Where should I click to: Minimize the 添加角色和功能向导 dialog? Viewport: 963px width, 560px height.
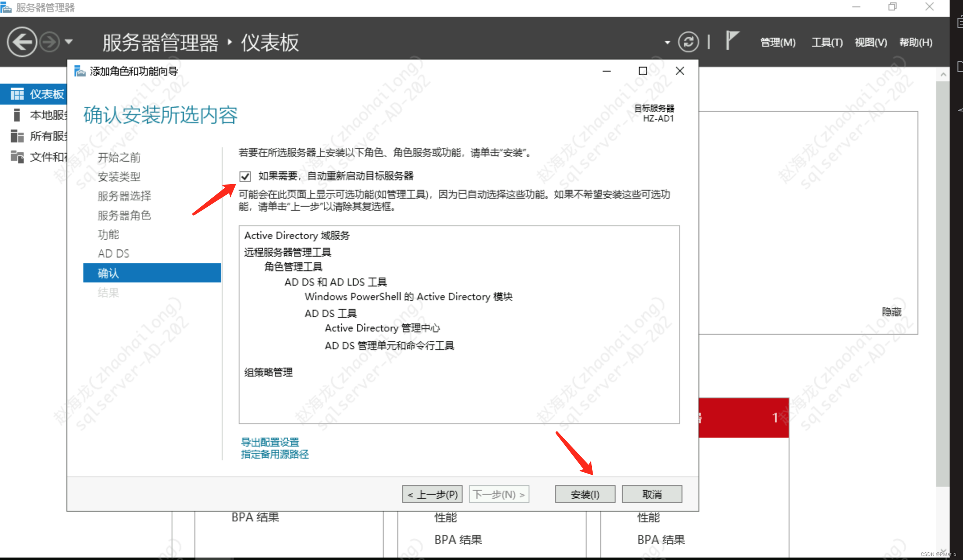coord(607,71)
